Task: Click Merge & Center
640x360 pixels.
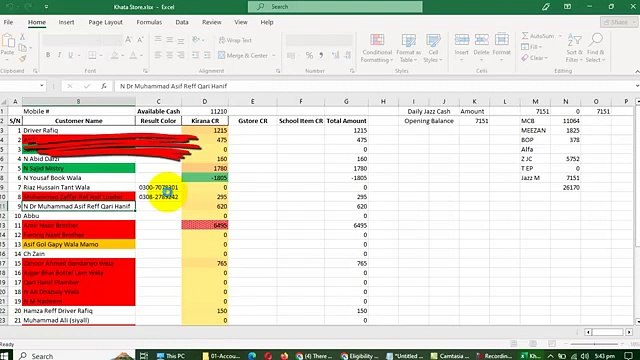Action: (243, 55)
